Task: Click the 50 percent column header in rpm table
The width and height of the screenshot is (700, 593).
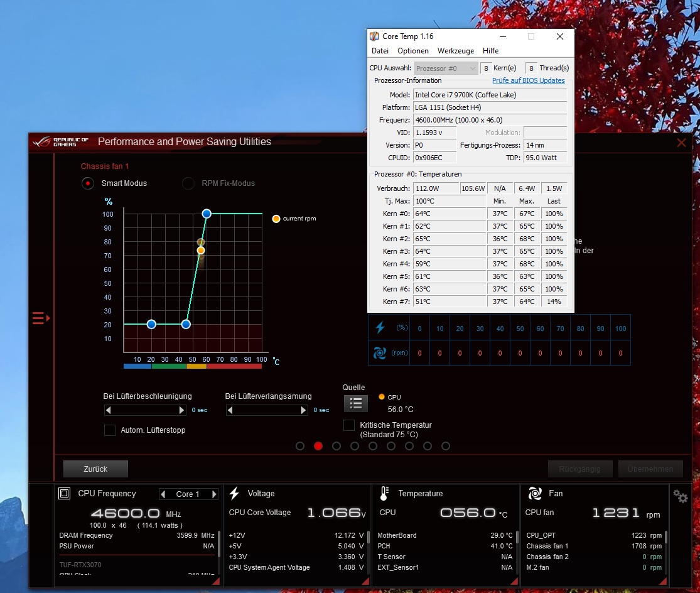Action: [520, 329]
